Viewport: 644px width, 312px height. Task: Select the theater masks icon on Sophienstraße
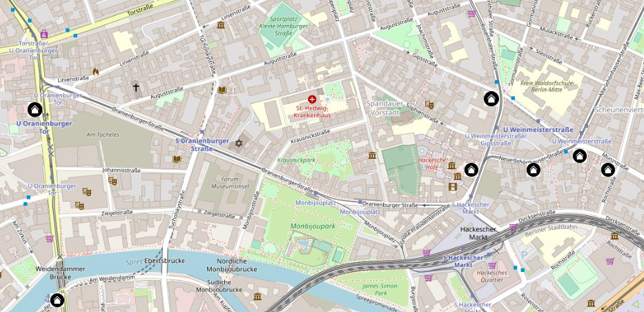pos(429,105)
